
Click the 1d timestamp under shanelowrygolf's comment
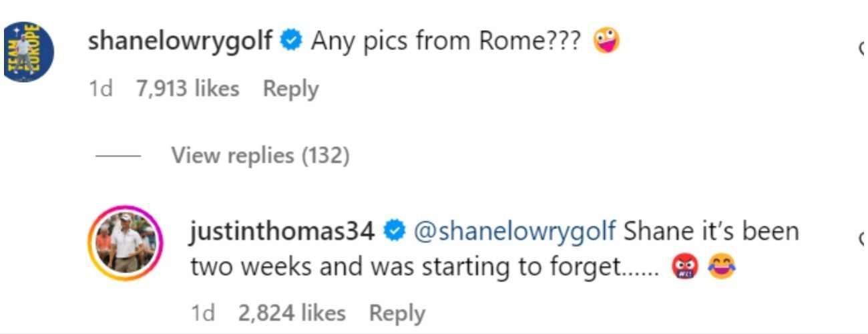101,89
